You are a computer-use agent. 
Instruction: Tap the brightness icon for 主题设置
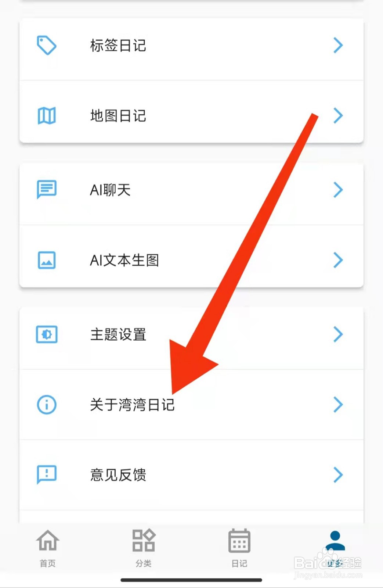coord(47,334)
